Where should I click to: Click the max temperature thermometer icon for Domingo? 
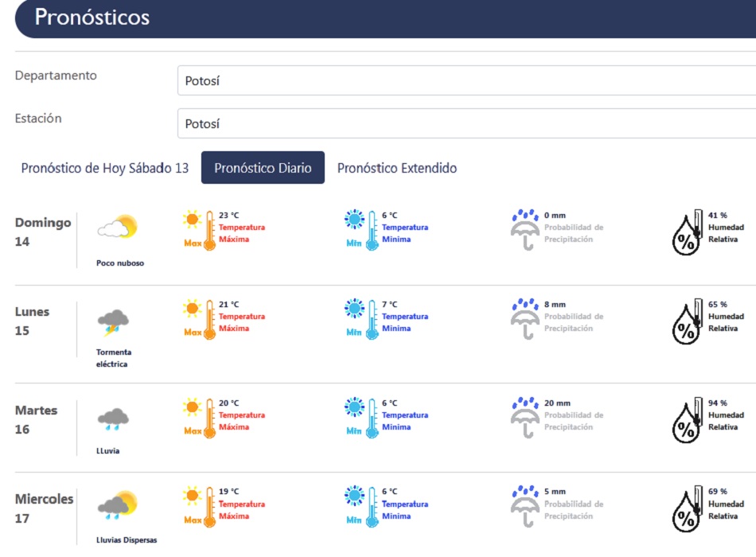coord(199,230)
